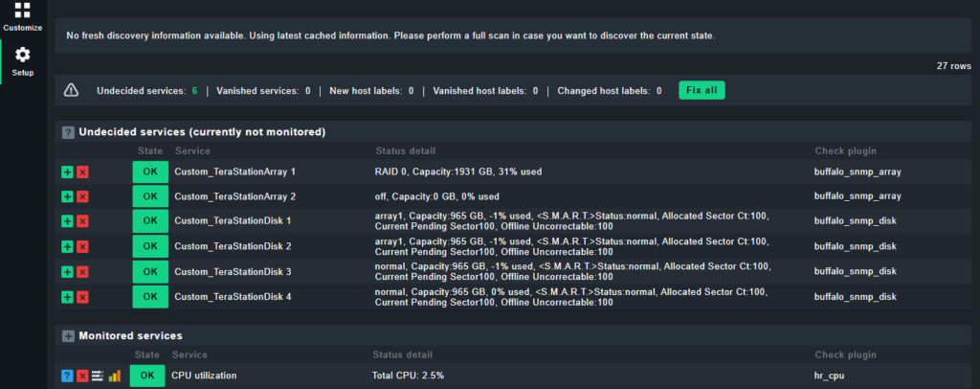Expand the Monitored services section toggle

pyautogui.click(x=68, y=336)
